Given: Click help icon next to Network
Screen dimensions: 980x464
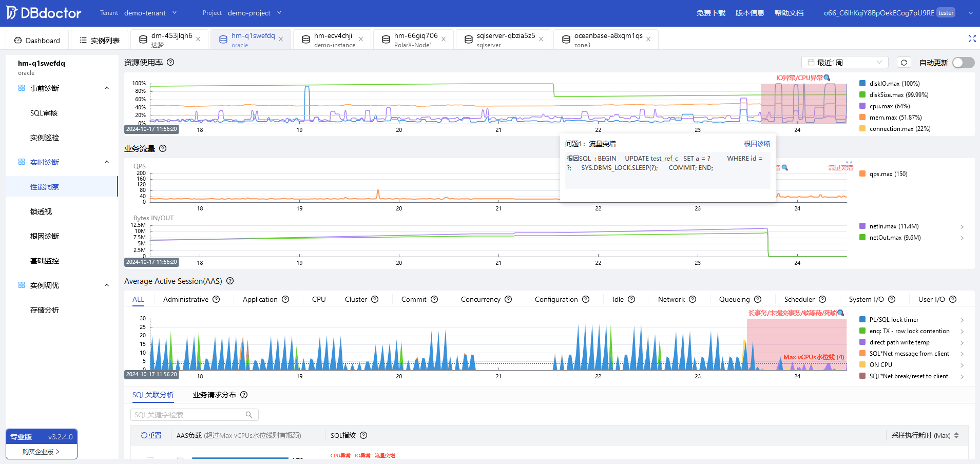Looking at the screenshot, I should click(693, 299).
